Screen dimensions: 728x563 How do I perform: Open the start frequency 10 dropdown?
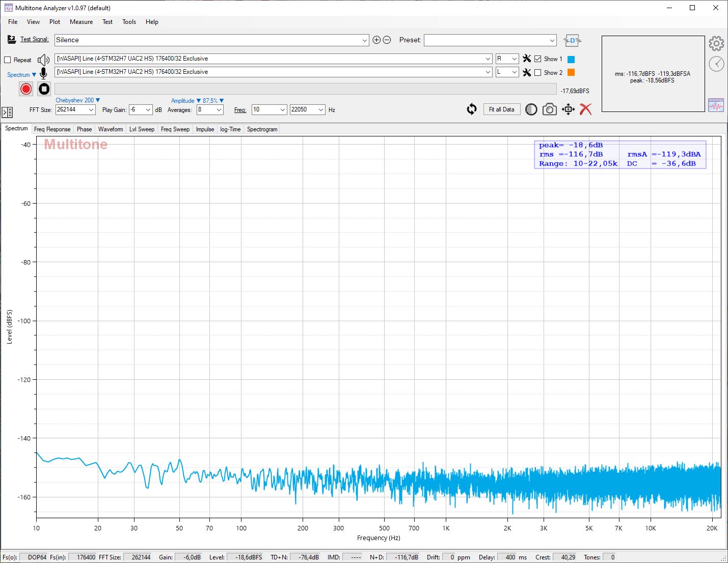[269, 109]
